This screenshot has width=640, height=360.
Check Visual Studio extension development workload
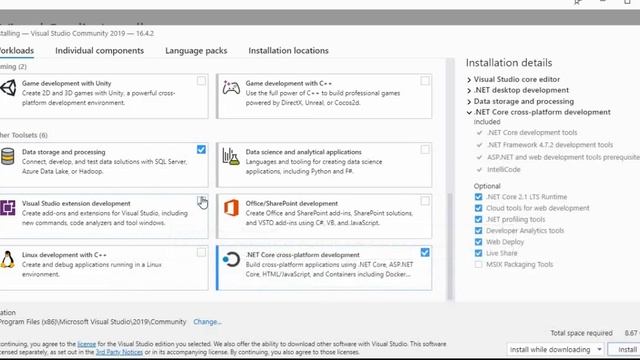tap(201, 200)
